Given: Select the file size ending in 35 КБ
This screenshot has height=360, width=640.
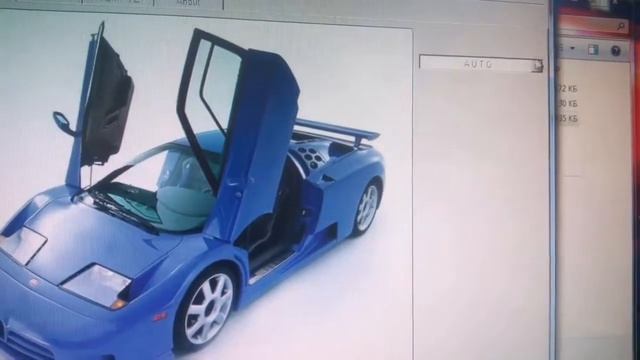Looking at the screenshot, I should [x=568, y=119].
